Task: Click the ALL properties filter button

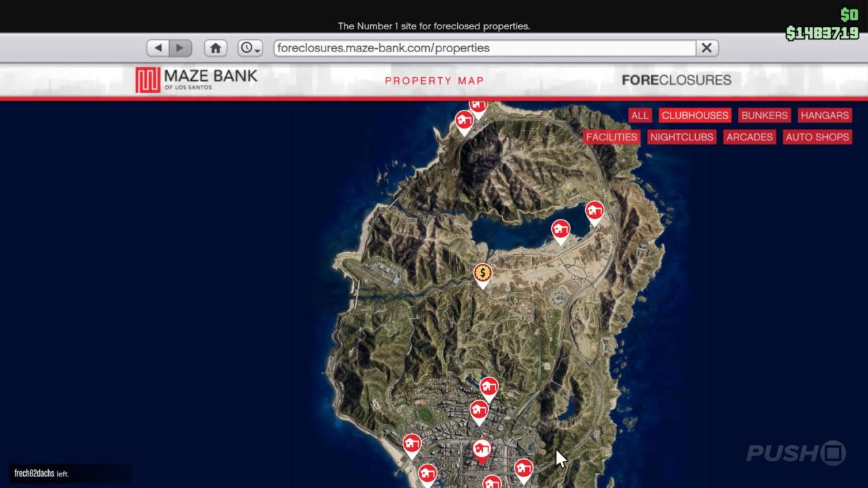Action: [639, 115]
